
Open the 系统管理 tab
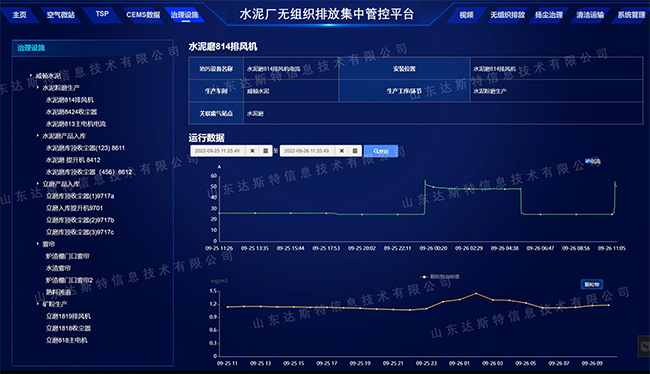pos(631,15)
